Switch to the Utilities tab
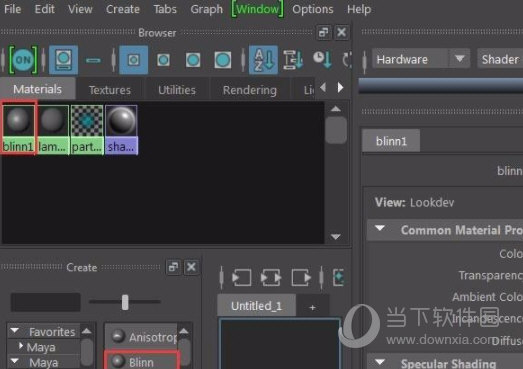The height and width of the screenshot is (369, 523). [x=177, y=90]
